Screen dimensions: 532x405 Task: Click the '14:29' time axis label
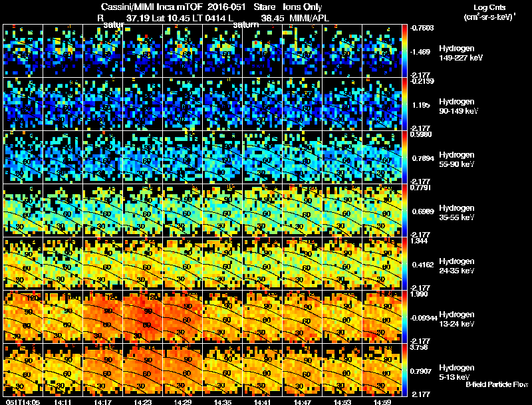182,402
